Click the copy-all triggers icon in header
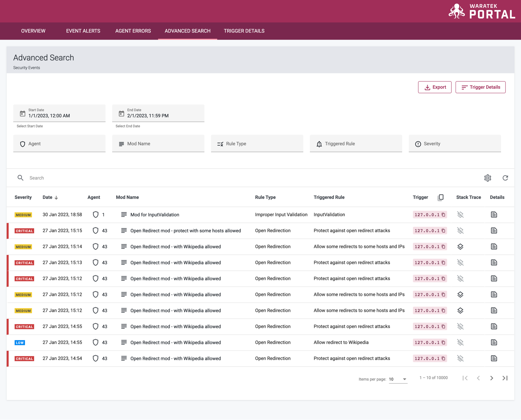 pos(440,197)
